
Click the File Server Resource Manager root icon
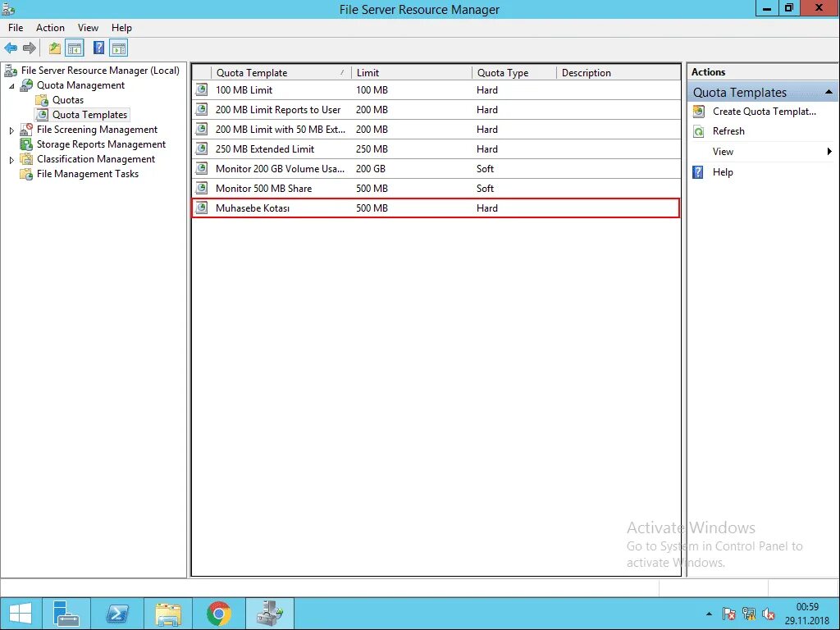(x=10, y=71)
